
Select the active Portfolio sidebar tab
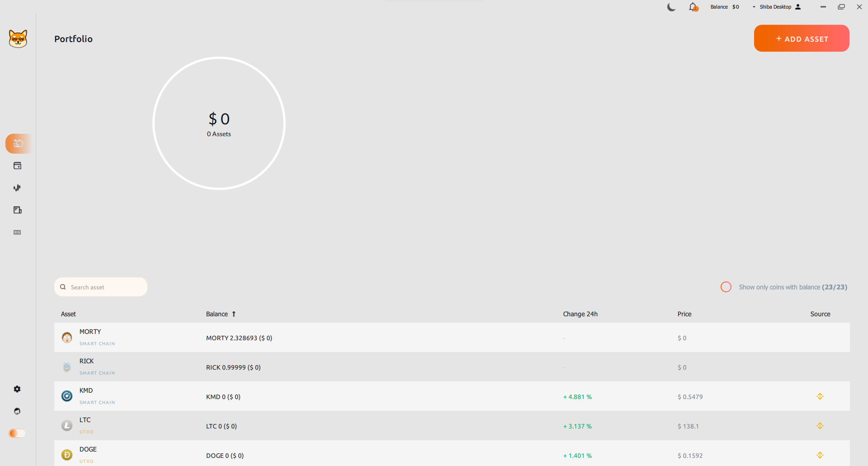[18, 143]
